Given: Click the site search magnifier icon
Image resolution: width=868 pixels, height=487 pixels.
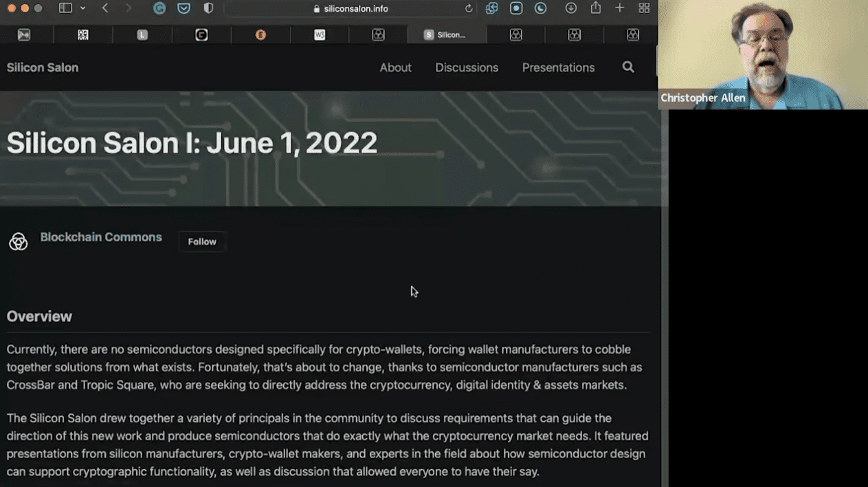Looking at the screenshot, I should [628, 67].
